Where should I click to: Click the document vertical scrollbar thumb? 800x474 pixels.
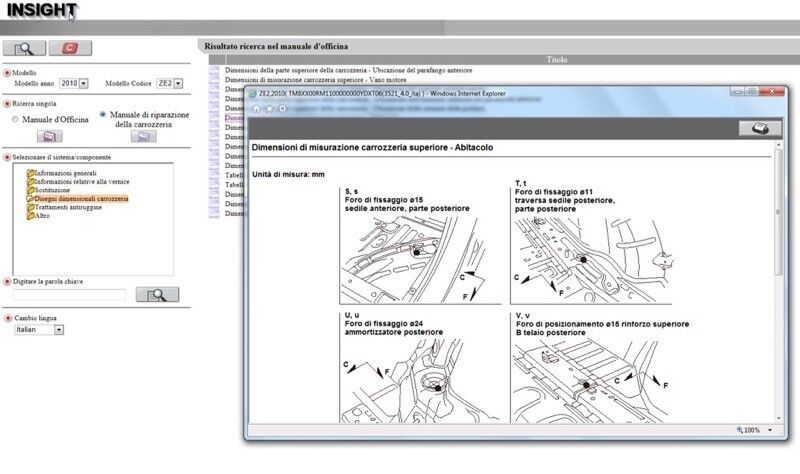pos(778,212)
